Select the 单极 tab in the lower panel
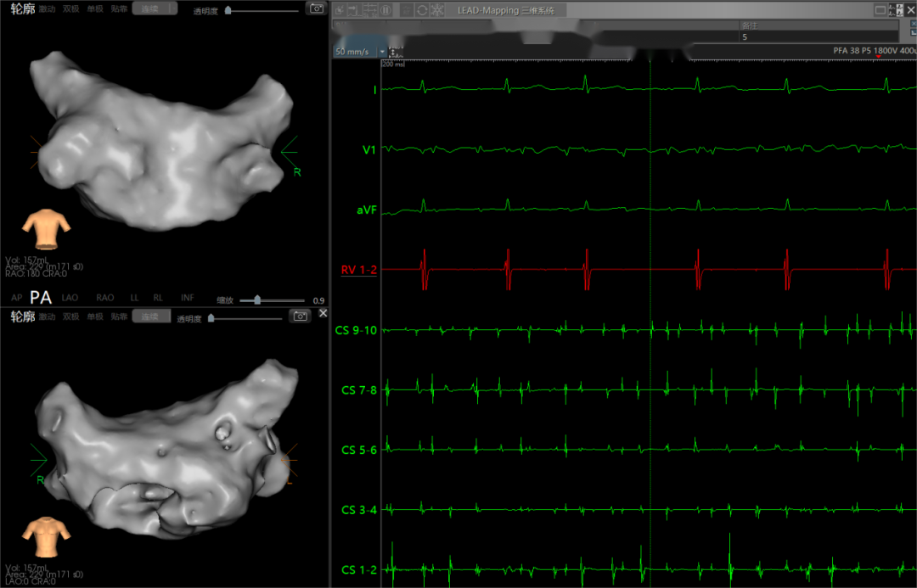This screenshot has height=588, width=917. click(95, 316)
